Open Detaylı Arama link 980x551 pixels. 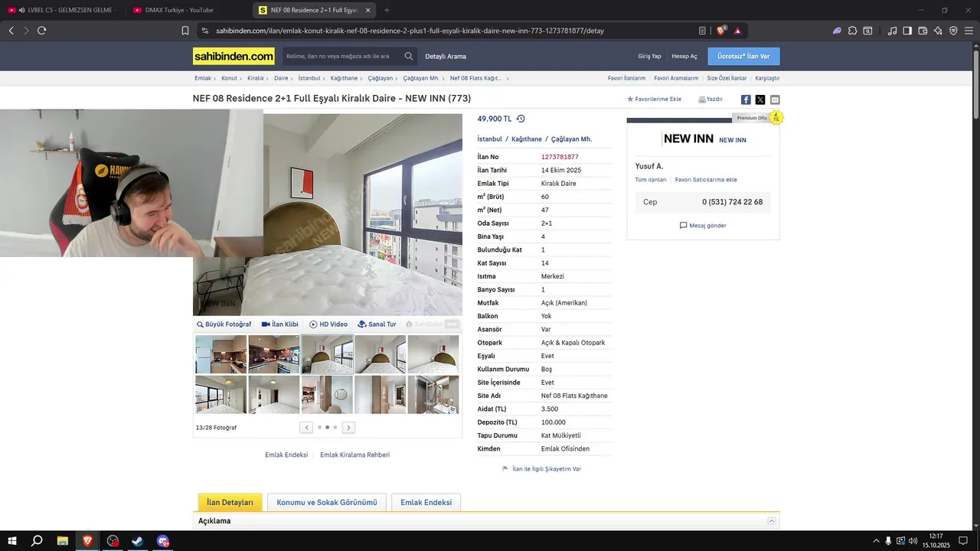click(446, 56)
